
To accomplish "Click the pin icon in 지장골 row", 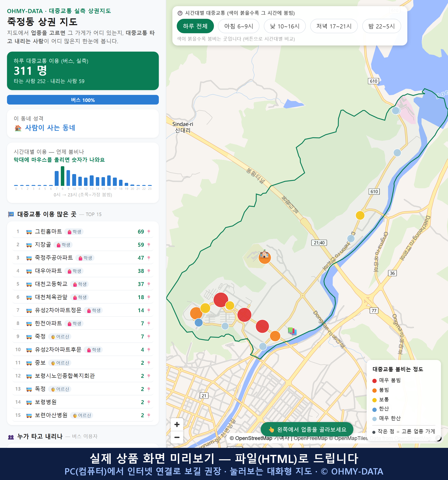I will [x=149, y=244].
